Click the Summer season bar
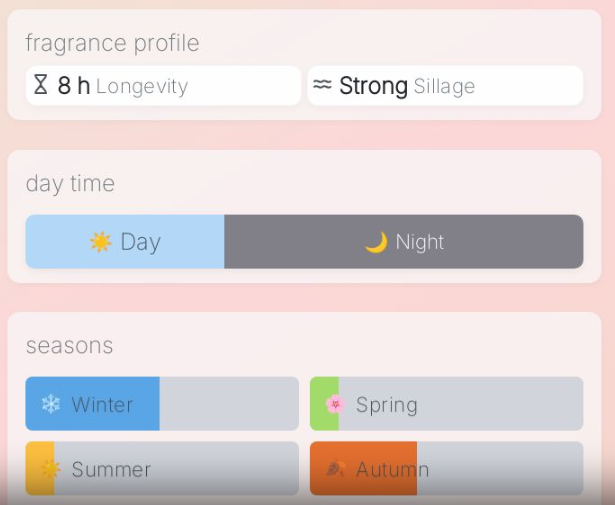 (x=162, y=469)
